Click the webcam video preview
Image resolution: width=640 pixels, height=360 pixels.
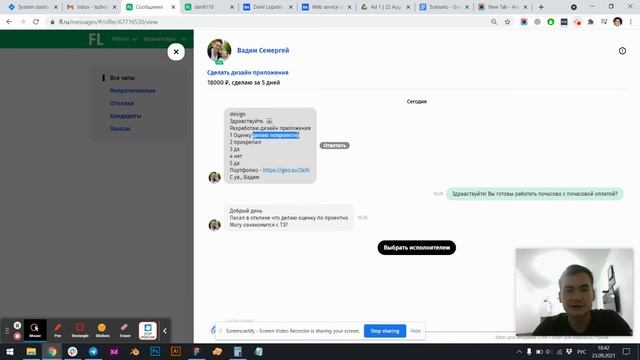[x=574, y=292]
